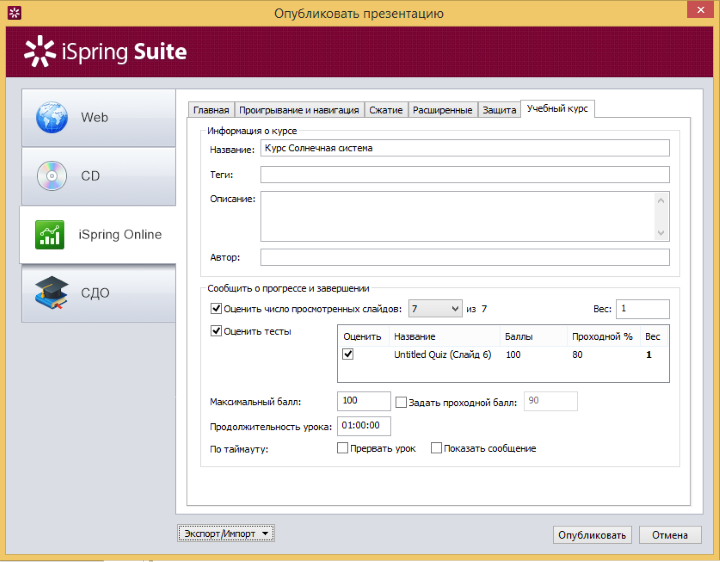Click the 'Проходной %' column header
Screen dimensions: 720x562
[603, 337]
